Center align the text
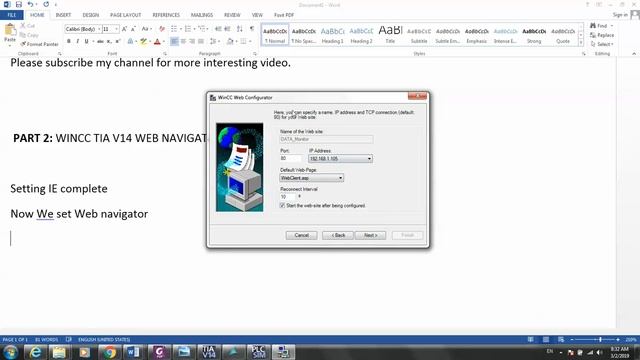 click(x=183, y=41)
